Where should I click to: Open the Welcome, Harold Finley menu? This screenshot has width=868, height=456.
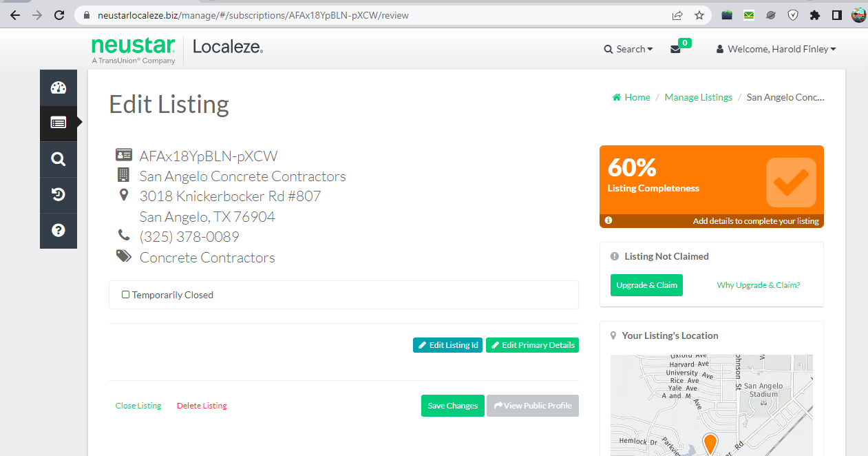click(776, 50)
